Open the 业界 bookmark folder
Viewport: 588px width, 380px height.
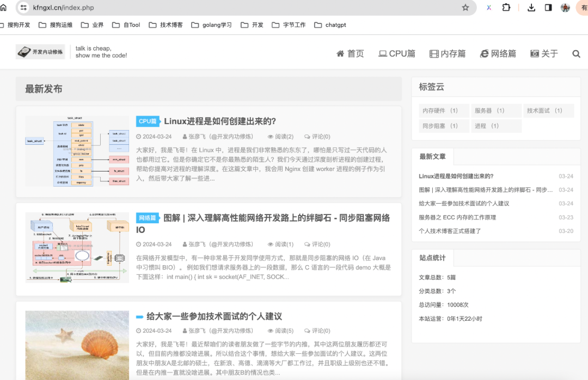coord(92,25)
